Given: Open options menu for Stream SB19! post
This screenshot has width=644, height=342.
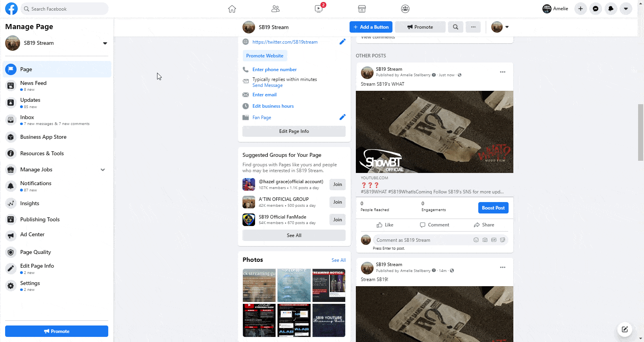Looking at the screenshot, I should click(503, 267).
